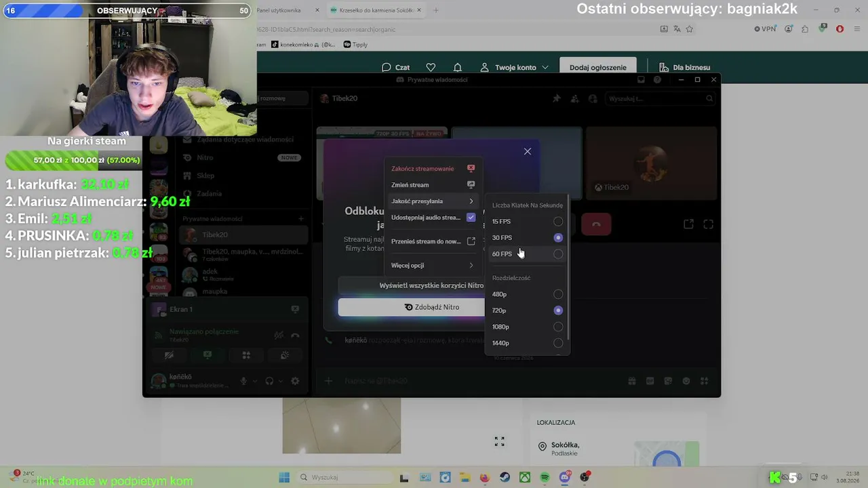This screenshot has width=868, height=488.
Task: Toggle the Udostępniaj audio streamu checkbox
Action: click(471, 218)
